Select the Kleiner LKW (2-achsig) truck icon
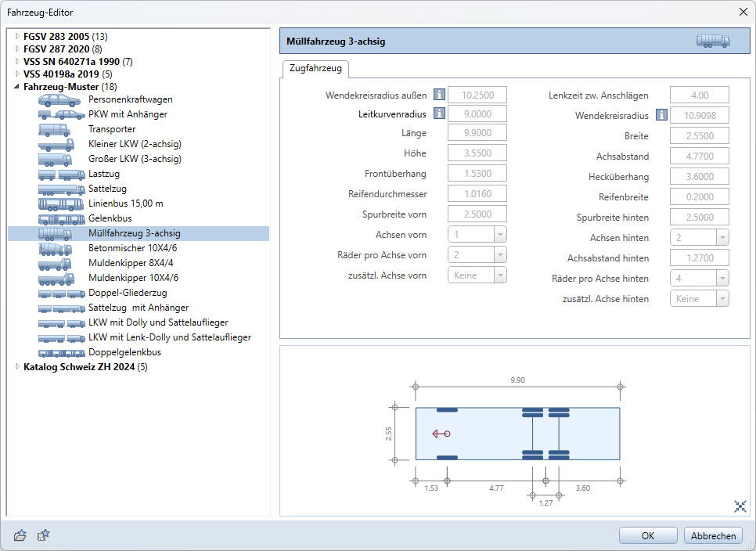This screenshot has height=551, width=756. [56, 144]
